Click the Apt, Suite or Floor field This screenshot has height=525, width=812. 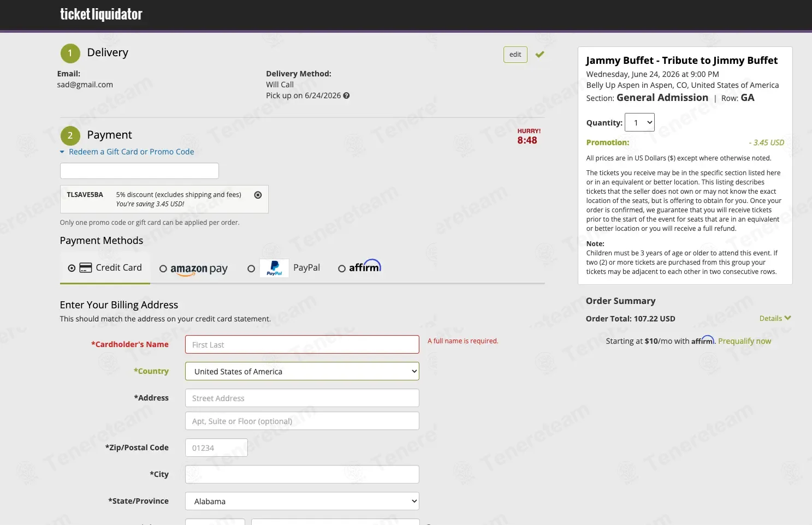point(302,421)
